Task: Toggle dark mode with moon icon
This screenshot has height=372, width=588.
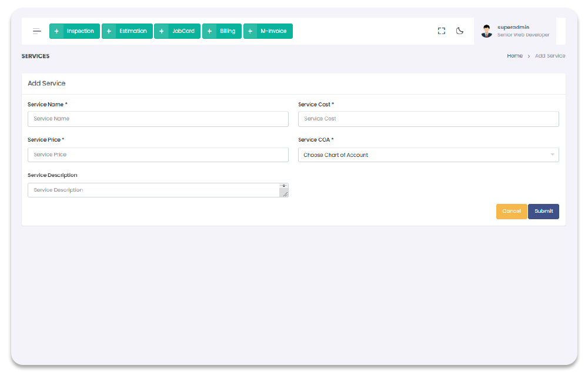Action: click(x=460, y=31)
